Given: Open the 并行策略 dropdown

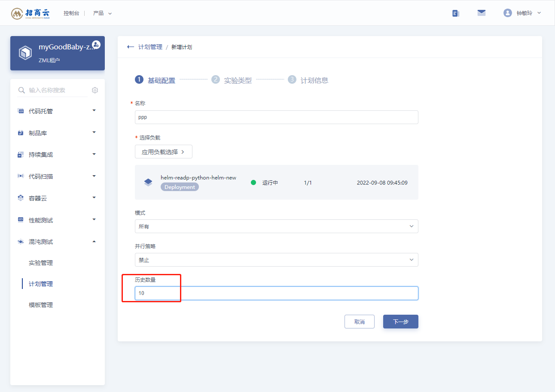Looking at the screenshot, I should [277, 260].
